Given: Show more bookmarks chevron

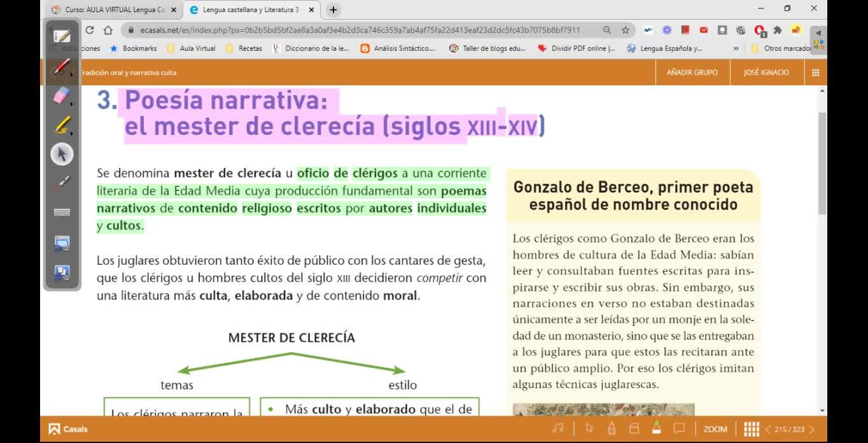Looking at the screenshot, I should click(x=736, y=48).
